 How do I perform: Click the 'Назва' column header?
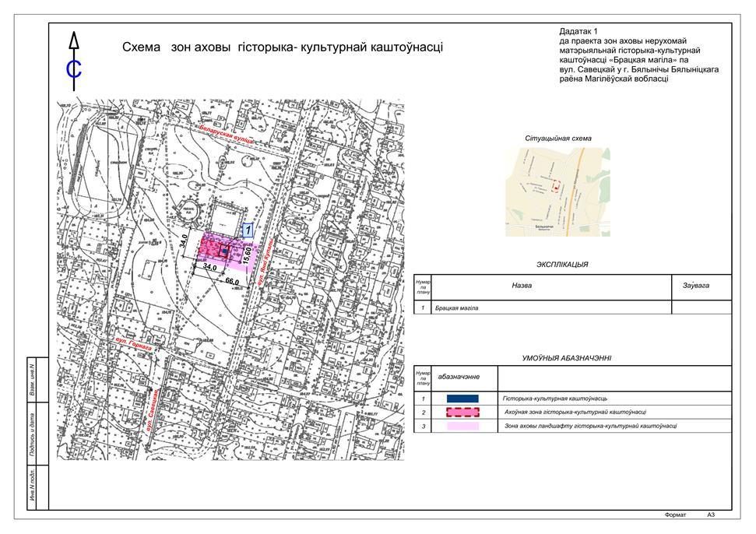pyautogui.click(x=522, y=286)
